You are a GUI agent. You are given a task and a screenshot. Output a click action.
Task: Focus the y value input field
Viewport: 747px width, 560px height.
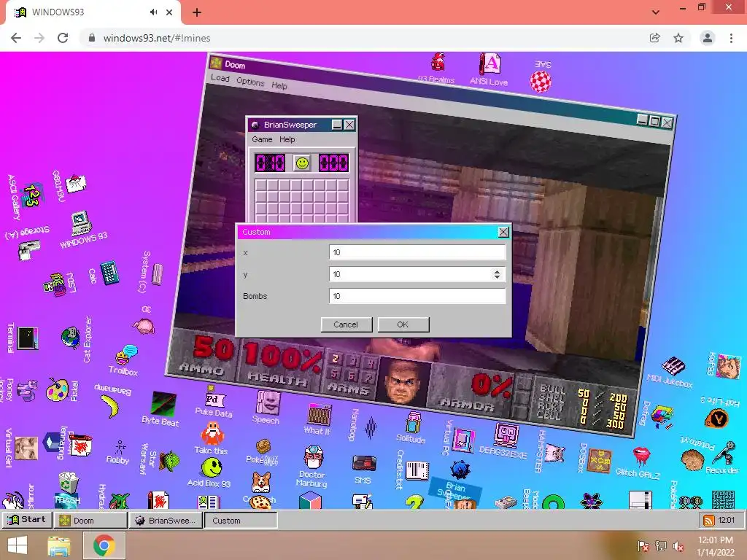(x=417, y=274)
